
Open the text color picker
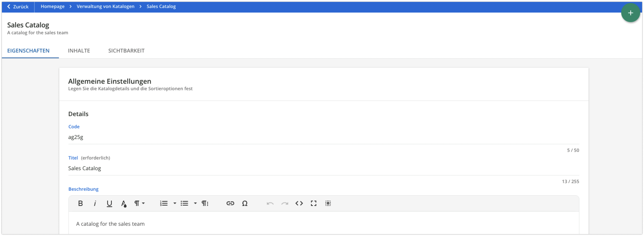tap(124, 203)
